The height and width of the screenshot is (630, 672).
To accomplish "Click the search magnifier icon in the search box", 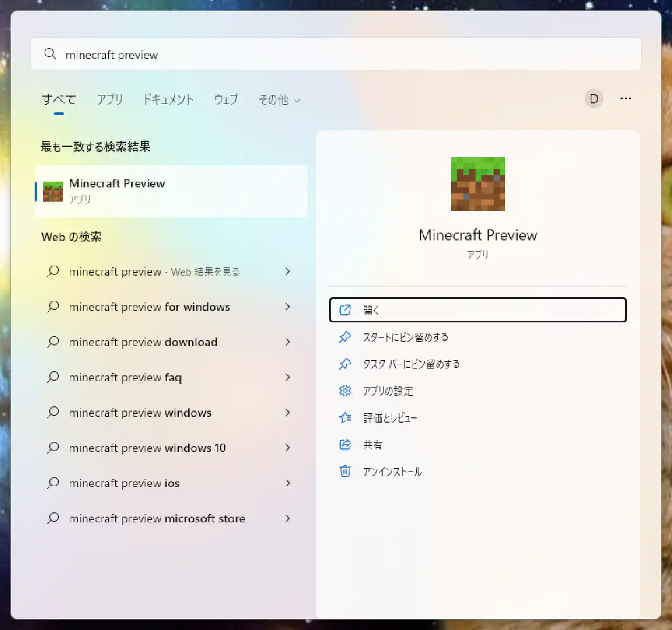I will click(50, 54).
